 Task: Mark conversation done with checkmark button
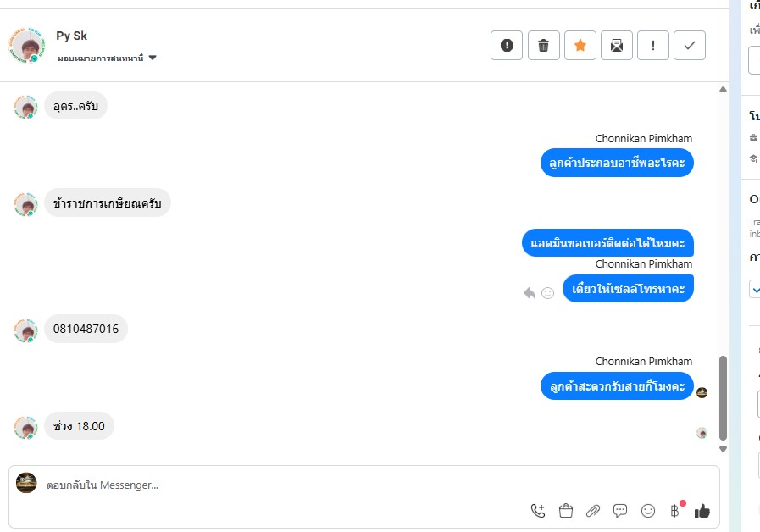[690, 46]
